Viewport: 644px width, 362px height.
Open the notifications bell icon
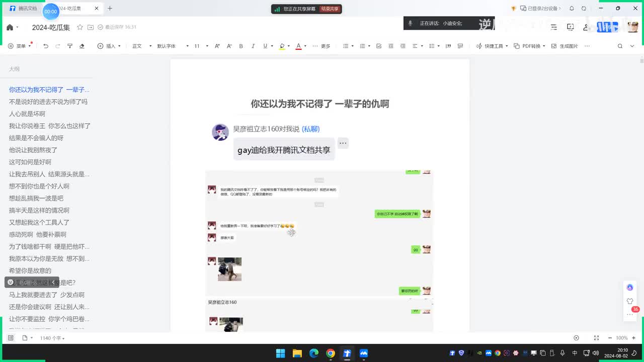tap(572, 9)
